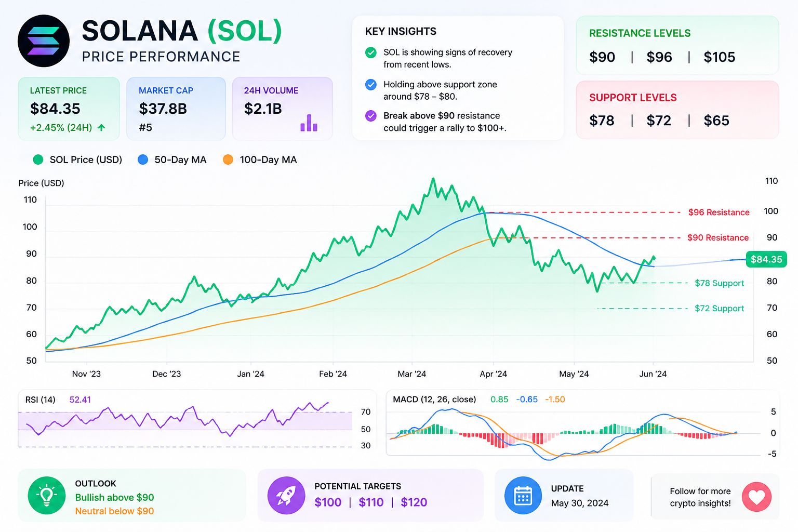Click the $2.1B 24H volume value
The width and height of the screenshot is (798, 532).
[263, 109]
